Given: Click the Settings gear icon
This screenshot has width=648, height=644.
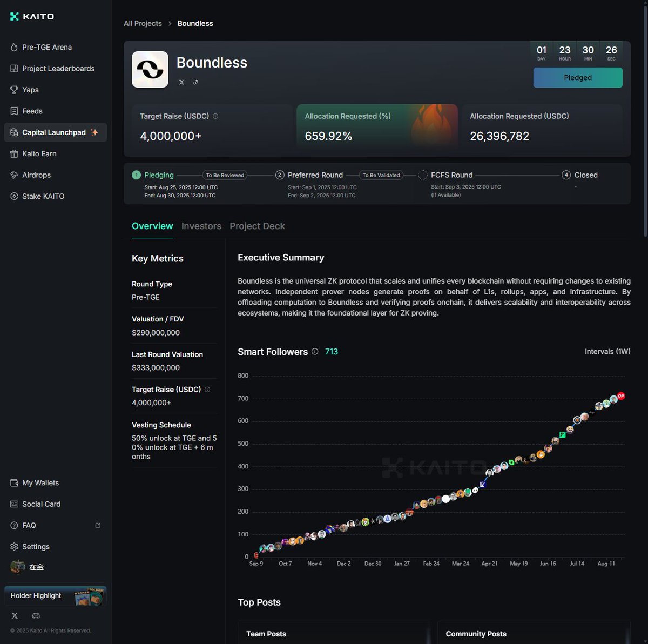Looking at the screenshot, I should (x=14, y=547).
